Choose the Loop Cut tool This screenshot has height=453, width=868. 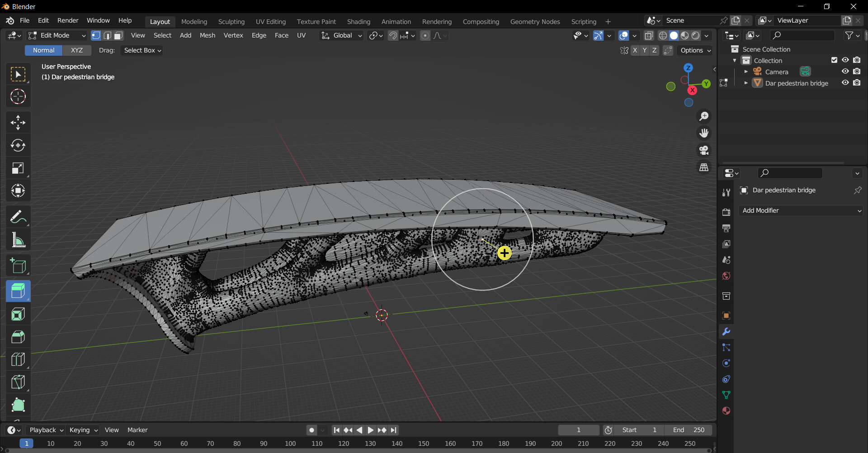point(18,360)
